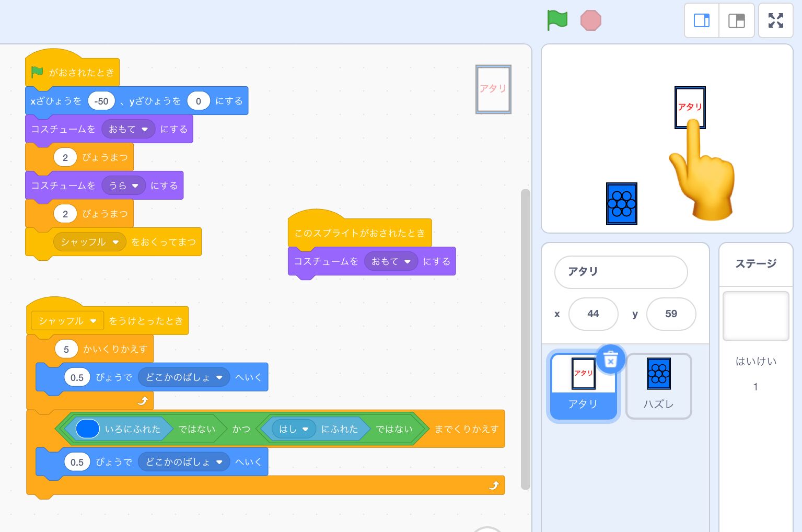Screen dimensions: 802x532
Task: Click the blue color swatch in いろにふれた block
Action: pos(87,429)
